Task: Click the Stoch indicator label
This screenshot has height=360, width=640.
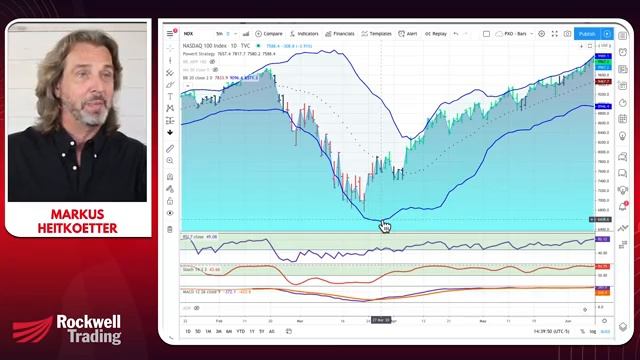Action: tap(195, 269)
